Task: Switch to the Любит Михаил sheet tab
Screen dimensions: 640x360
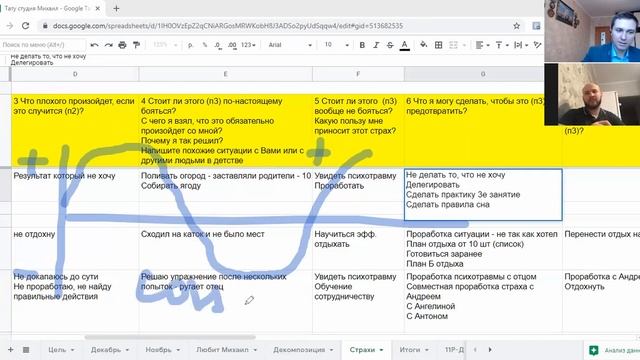Action: [x=222, y=350]
